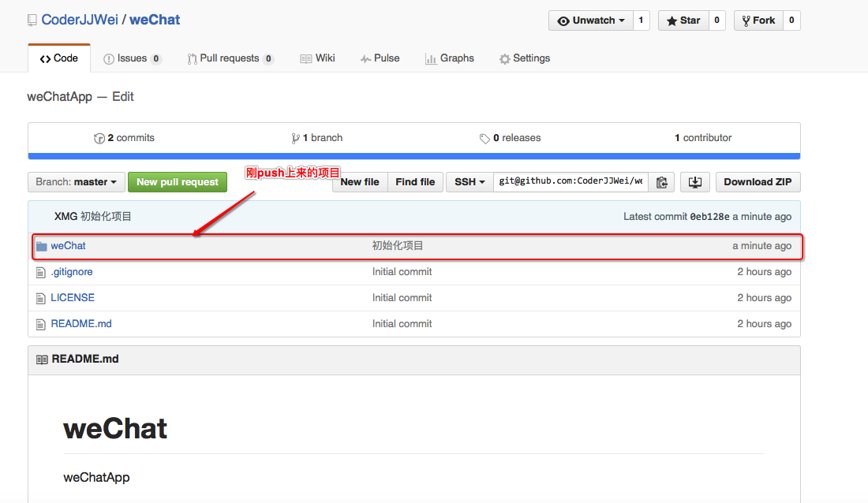Open the weChat folder
The height and width of the screenshot is (503, 868).
68,246
